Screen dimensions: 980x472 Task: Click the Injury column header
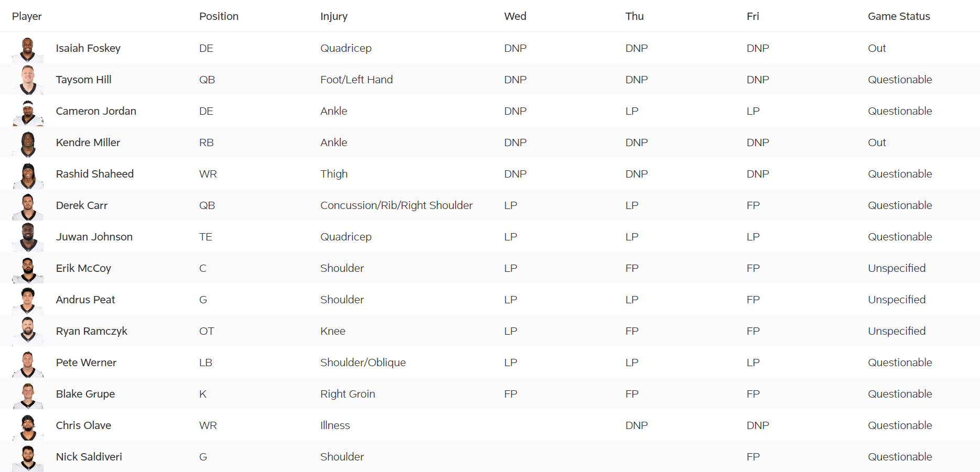334,16
